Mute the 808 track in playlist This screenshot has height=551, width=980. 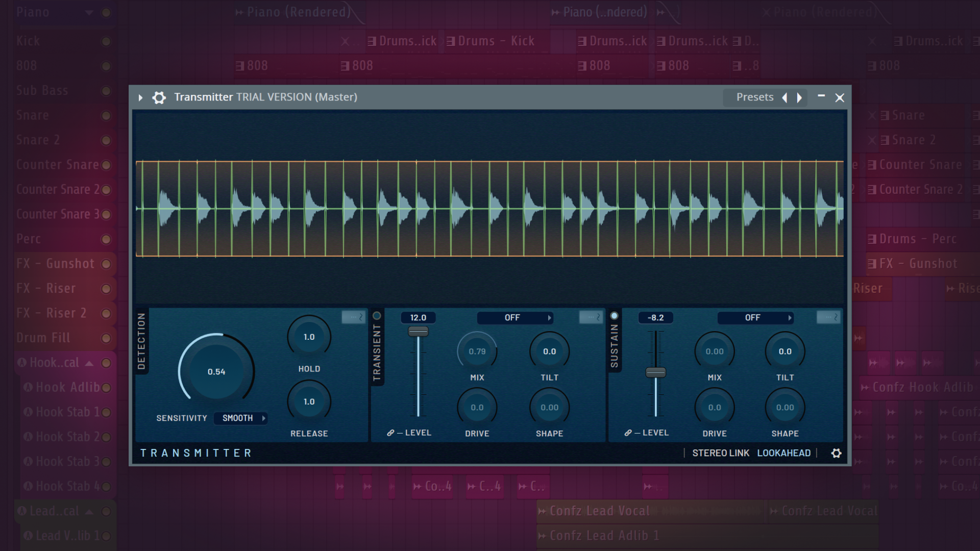pos(106,66)
